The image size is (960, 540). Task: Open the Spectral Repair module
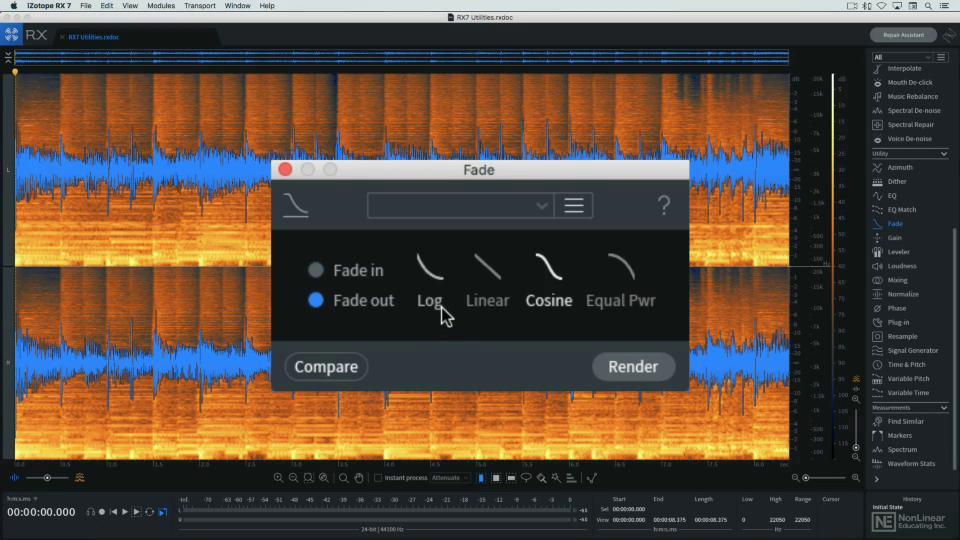[910, 125]
